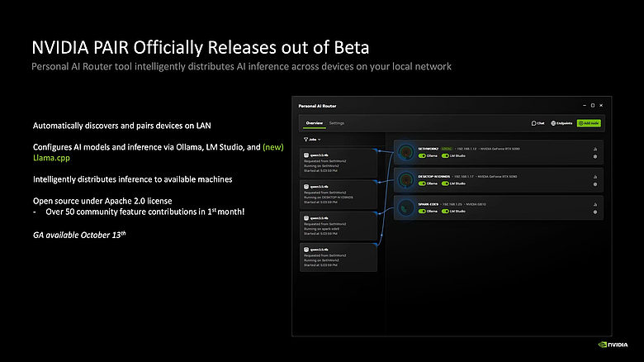The image size is (644, 362).
Task: Click the SETHWORK2 node name
Action: tap(428, 149)
